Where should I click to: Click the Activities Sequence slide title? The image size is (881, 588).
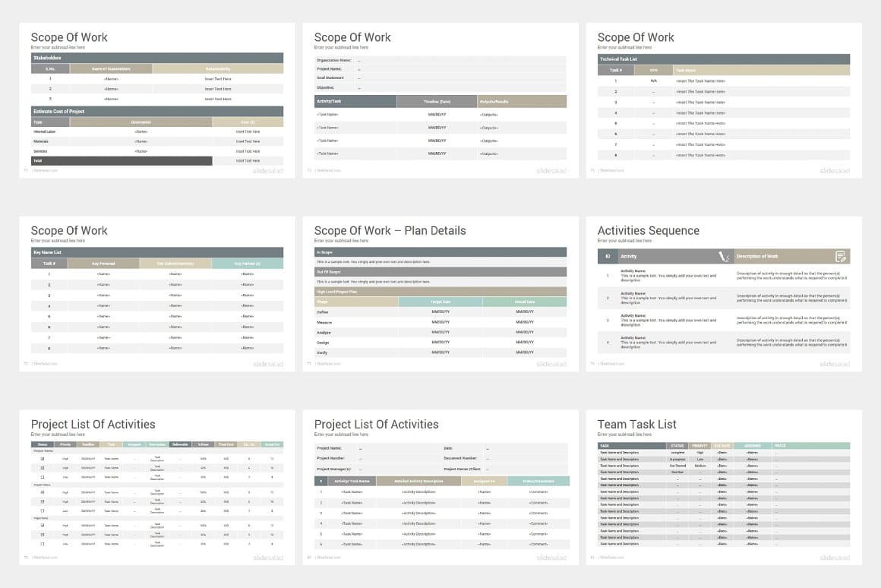coord(648,230)
